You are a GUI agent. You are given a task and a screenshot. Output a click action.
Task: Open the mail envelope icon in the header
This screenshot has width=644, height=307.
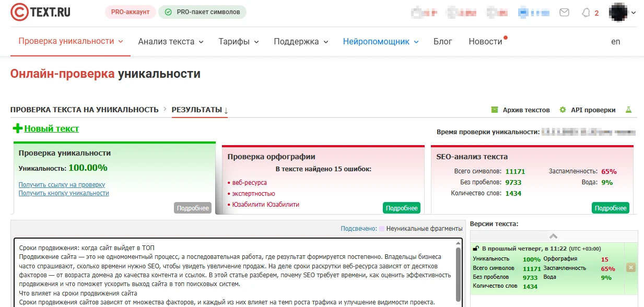point(564,12)
